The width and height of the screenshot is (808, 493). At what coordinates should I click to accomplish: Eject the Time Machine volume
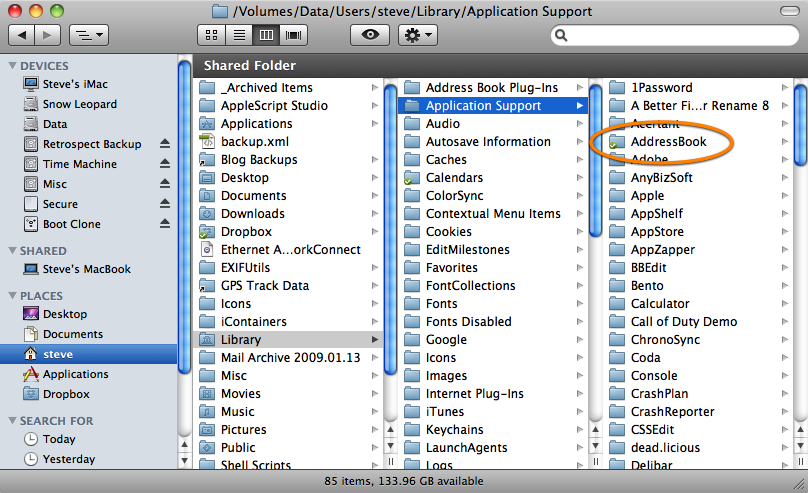click(x=165, y=164)
